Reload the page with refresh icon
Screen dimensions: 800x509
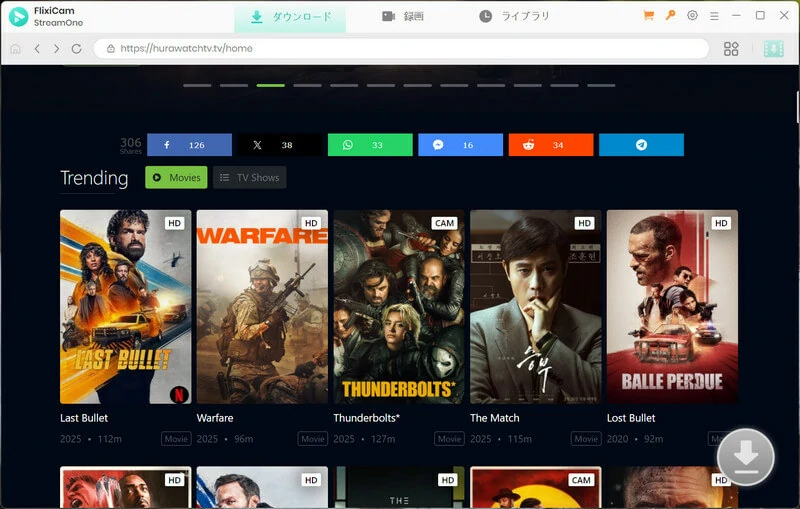[77, 49]
